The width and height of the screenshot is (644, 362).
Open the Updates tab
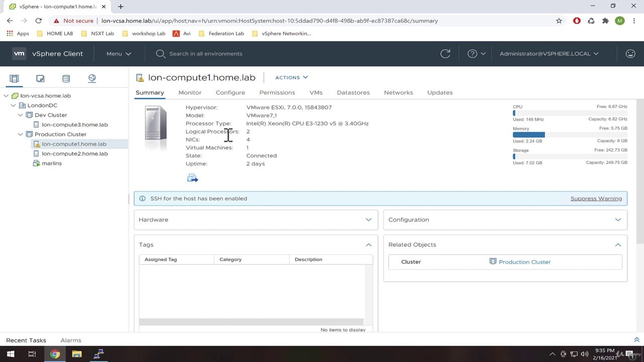(x=440, y=93)
